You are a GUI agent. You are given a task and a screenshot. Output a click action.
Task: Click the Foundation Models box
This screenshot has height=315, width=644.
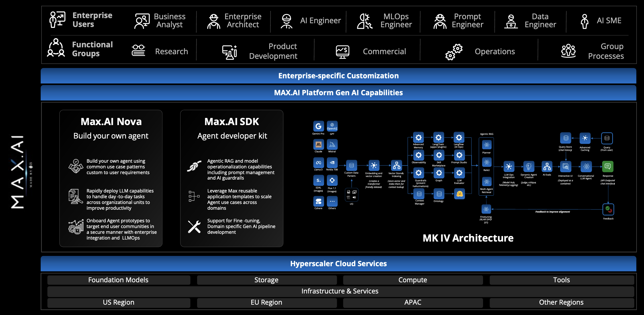coord(119,280)
